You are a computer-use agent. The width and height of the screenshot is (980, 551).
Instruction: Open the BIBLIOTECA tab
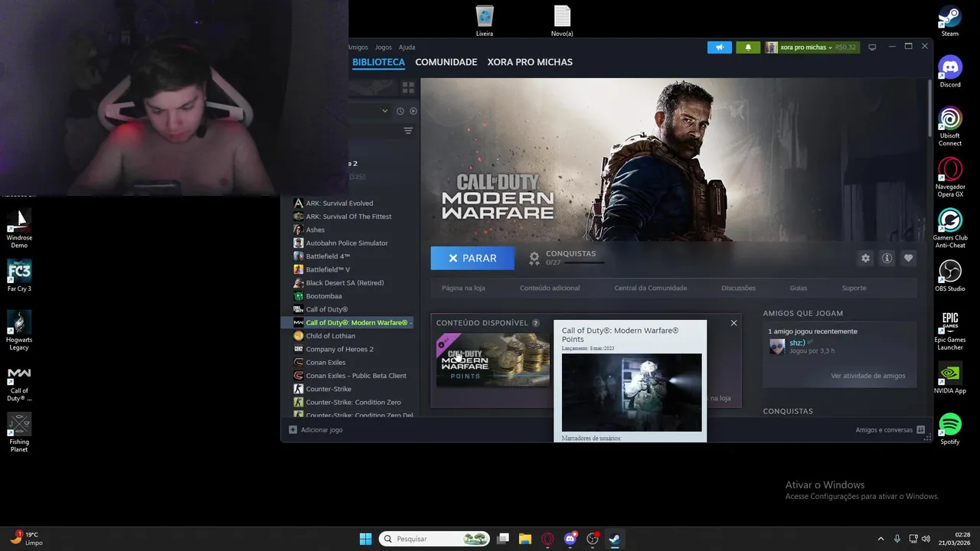pos(378,62)
